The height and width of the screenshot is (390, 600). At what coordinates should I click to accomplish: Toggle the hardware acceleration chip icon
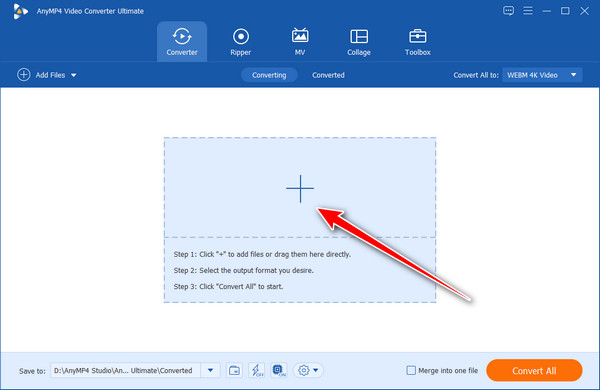(279, 370)
